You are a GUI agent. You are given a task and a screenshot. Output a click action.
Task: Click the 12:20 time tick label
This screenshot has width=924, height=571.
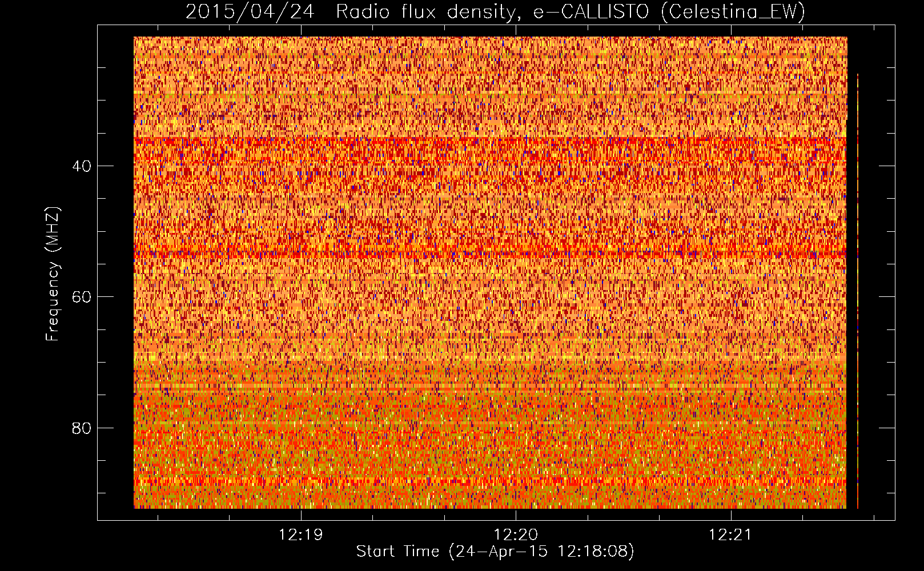pos(516,535)
